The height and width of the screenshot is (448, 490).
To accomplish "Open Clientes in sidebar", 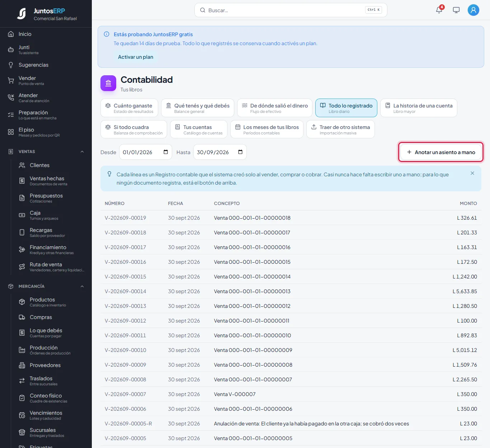I will pos(51,165).
